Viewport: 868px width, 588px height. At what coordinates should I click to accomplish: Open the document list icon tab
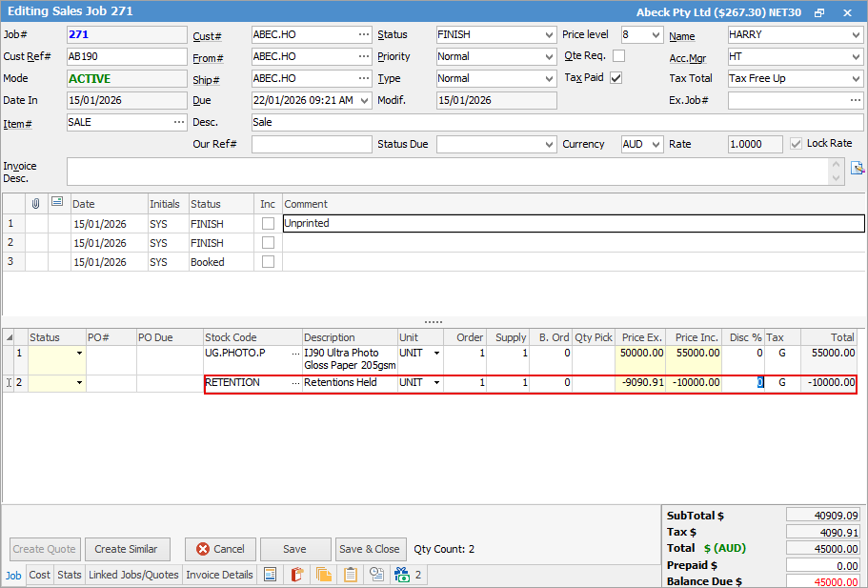tap(271, 575)
